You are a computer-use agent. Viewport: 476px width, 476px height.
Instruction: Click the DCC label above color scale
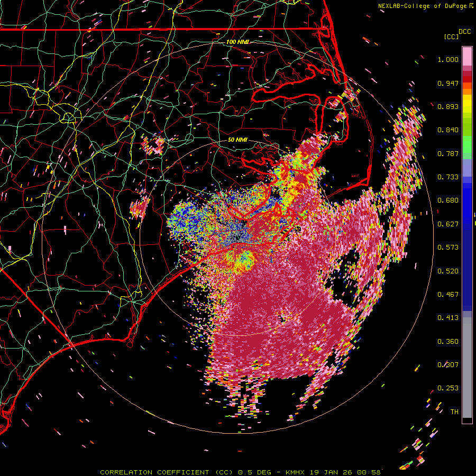pyautogui.click(x=464, y=32)
